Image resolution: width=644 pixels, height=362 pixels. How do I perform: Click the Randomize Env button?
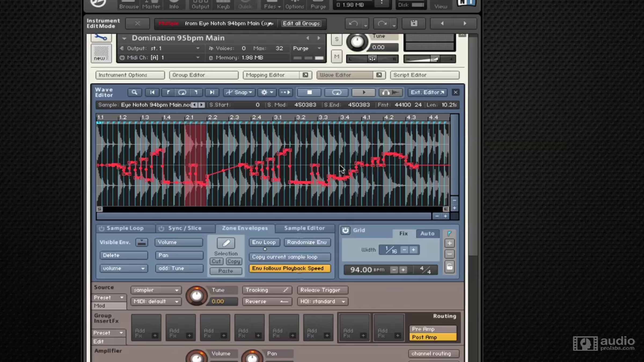307,242
